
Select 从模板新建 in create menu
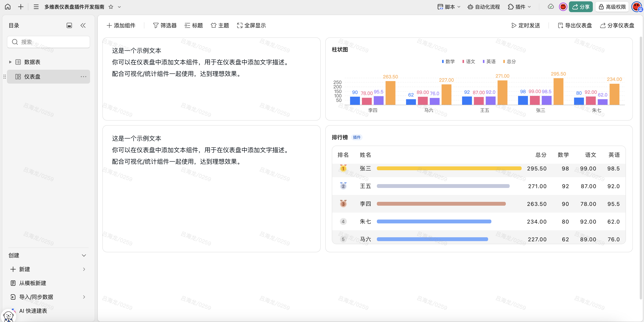coord(33,283)
